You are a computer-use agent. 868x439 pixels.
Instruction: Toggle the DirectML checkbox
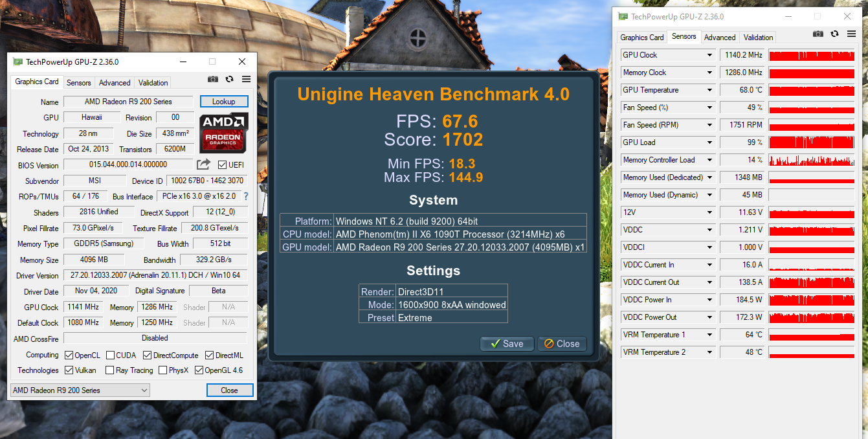tap(210, 355)
